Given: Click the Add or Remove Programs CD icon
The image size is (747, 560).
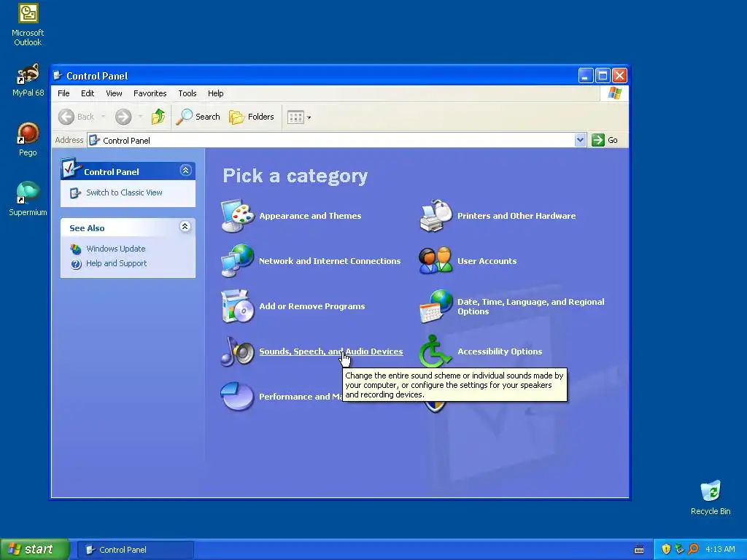Looking at the screenshot, I should 237,306.
